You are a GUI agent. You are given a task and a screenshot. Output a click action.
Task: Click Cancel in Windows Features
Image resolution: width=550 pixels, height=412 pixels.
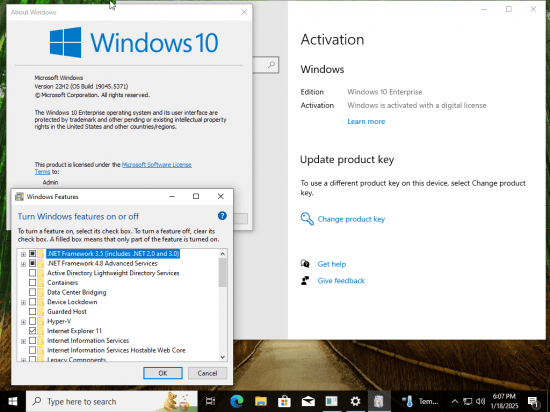[x=207, y=373]
